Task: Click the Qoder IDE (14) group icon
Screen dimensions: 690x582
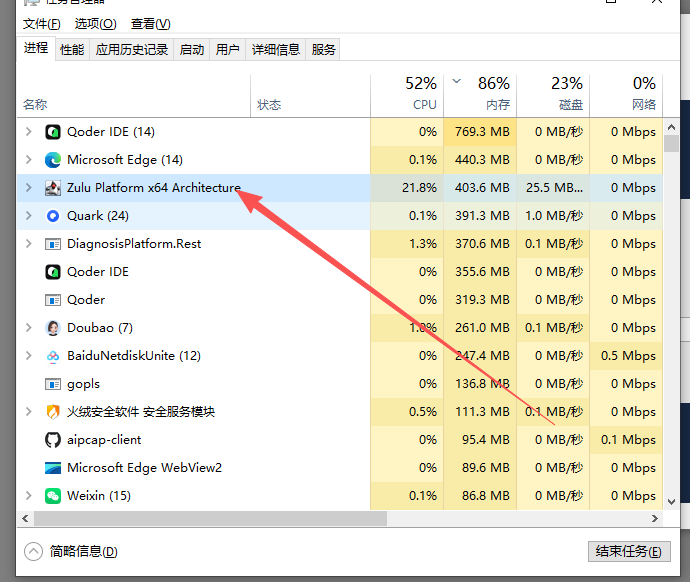Action: (53, 132)
